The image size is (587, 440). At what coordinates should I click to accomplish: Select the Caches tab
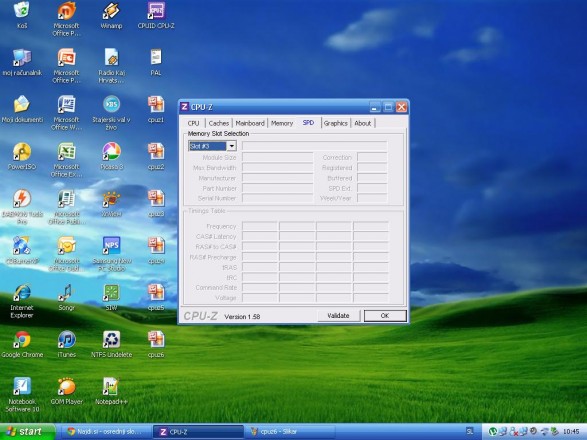tap(219, 123)
